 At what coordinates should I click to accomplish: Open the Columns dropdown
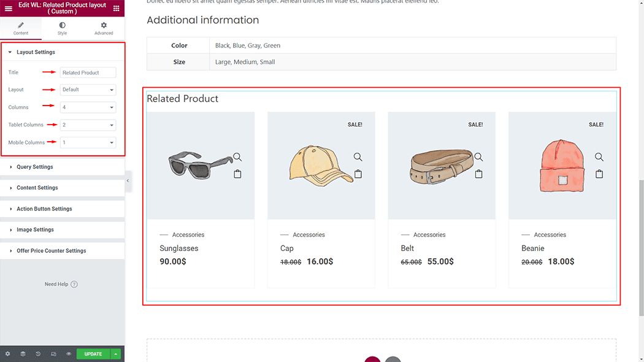click(x=88, y=107)
